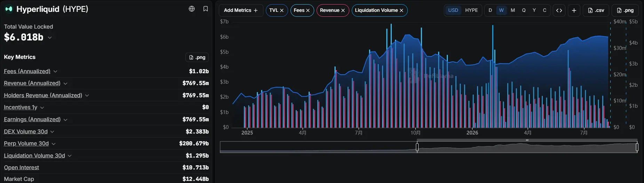Expand the Fees (Annualized) row
Viewport: 644px width, 183px height.
pyautogui.click(x=55, y=71)
